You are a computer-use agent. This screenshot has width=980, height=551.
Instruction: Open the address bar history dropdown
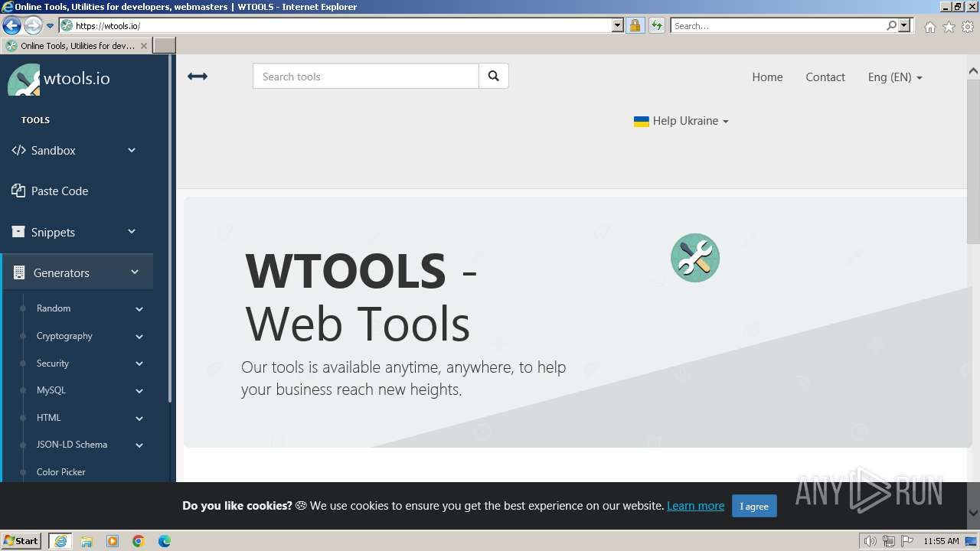click(x=618, y=25)
